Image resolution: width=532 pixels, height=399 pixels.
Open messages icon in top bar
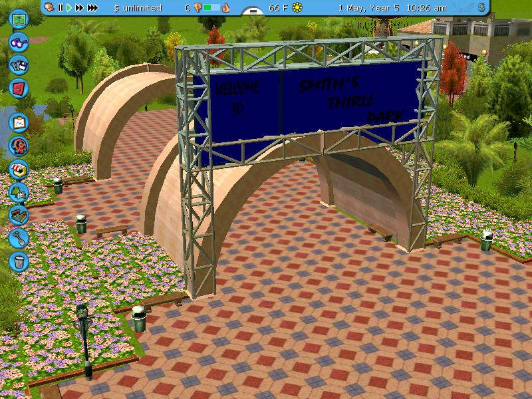coord(49,7)
